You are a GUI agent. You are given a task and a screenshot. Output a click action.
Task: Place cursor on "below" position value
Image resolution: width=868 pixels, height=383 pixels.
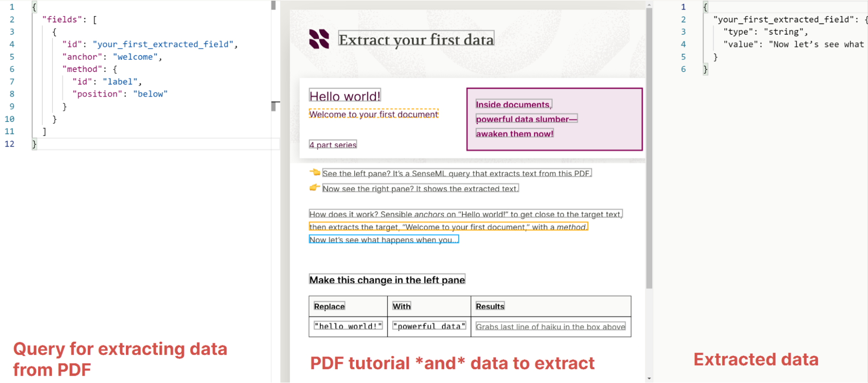(x=150, y=94)
